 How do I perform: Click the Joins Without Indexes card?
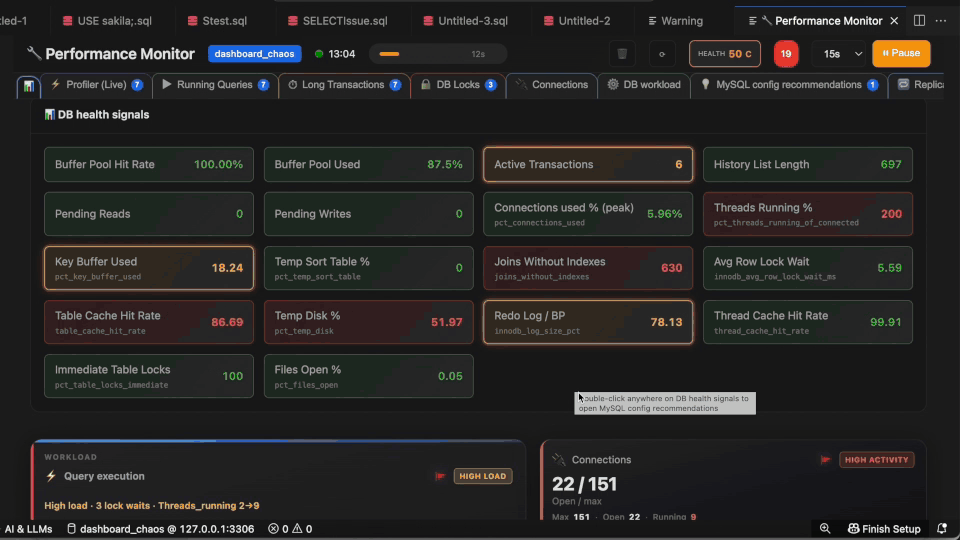(588, 268)
